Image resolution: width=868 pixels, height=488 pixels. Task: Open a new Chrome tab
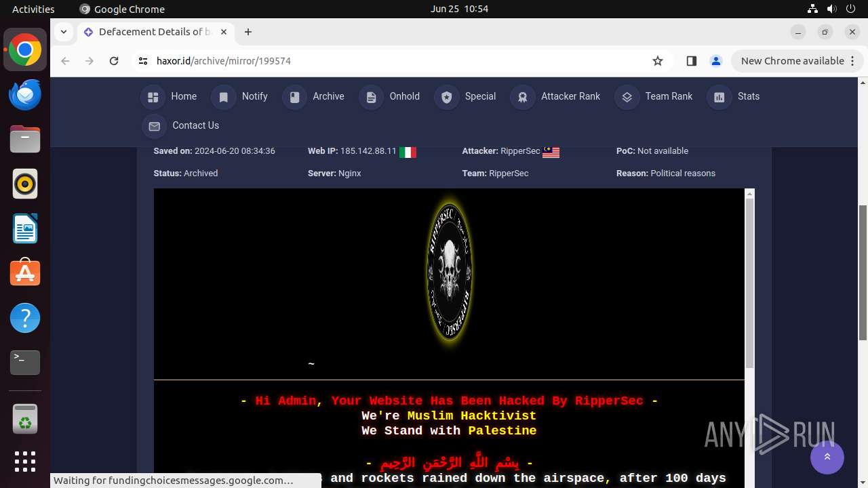248,32
